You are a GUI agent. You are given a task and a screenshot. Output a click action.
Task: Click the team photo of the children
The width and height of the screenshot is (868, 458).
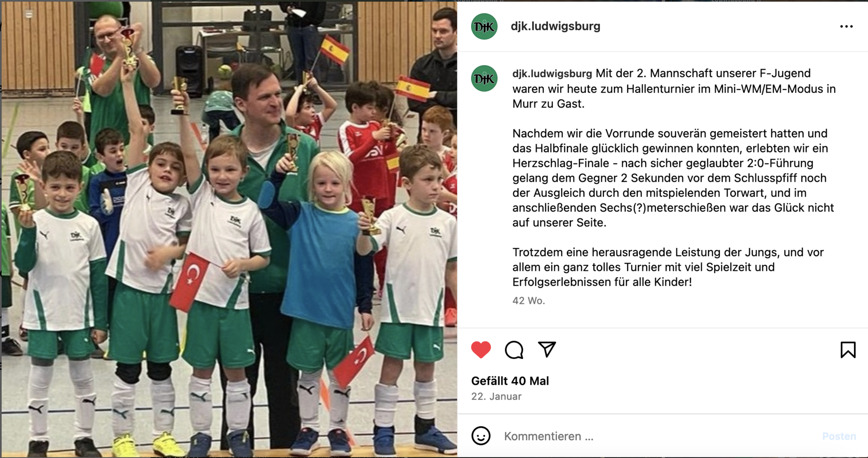(x=229, y=229)
